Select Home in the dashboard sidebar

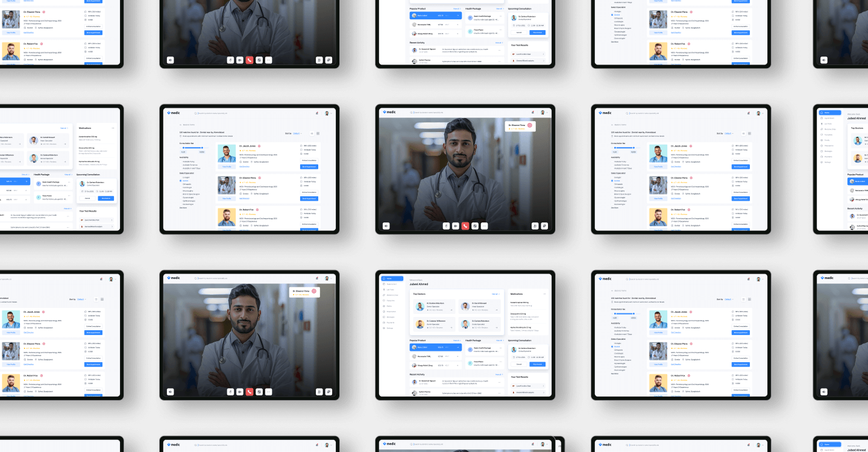tap(392, 278)
